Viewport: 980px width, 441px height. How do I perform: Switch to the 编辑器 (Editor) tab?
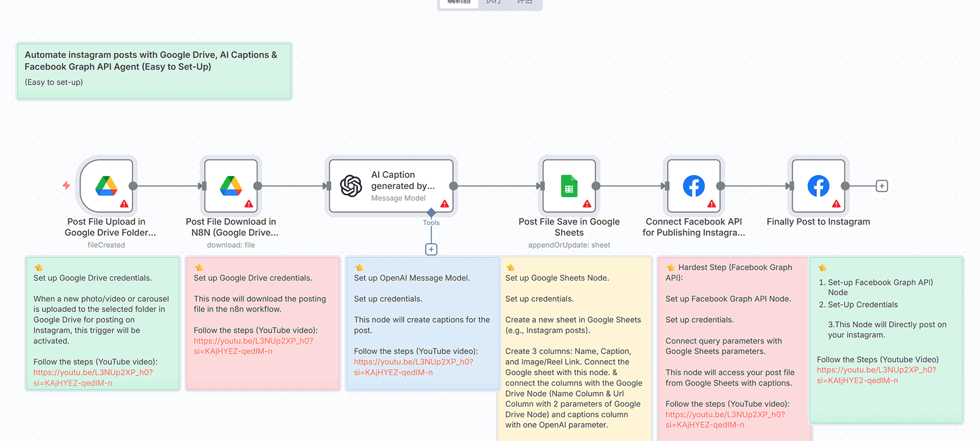point(459,3)
